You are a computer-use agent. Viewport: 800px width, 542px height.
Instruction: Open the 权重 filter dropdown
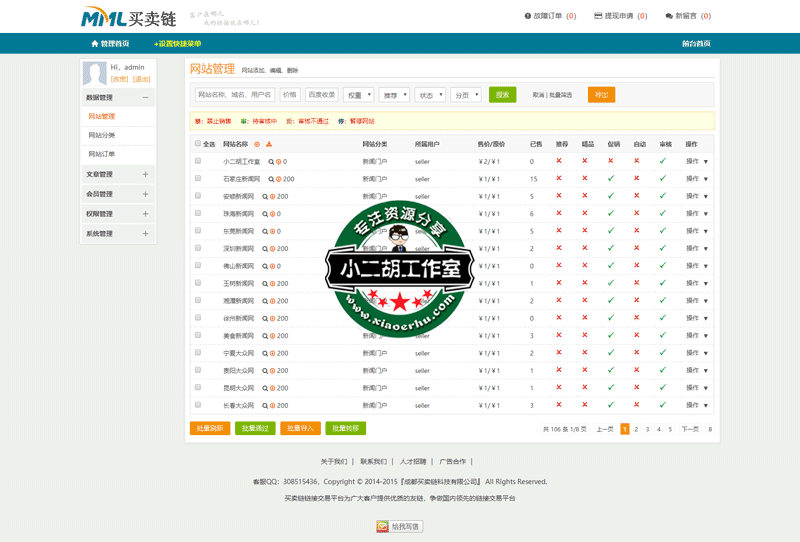coord(358,95)
